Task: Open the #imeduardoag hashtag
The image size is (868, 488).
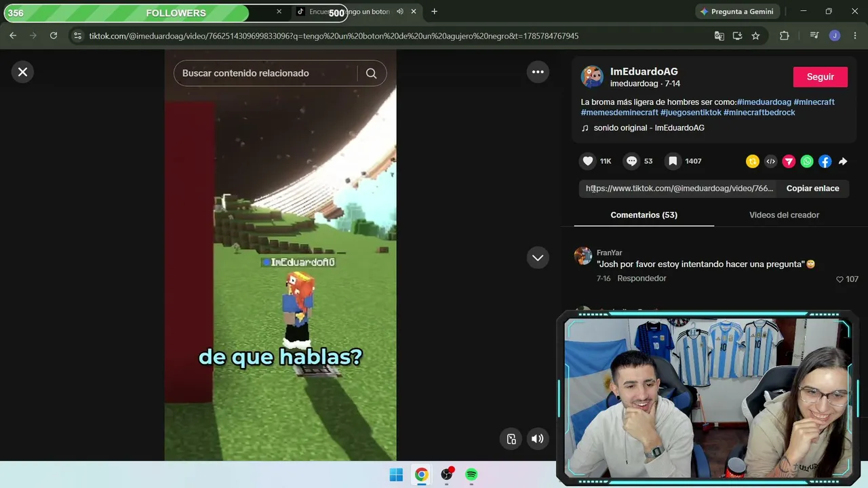Action: pos(764,102)
